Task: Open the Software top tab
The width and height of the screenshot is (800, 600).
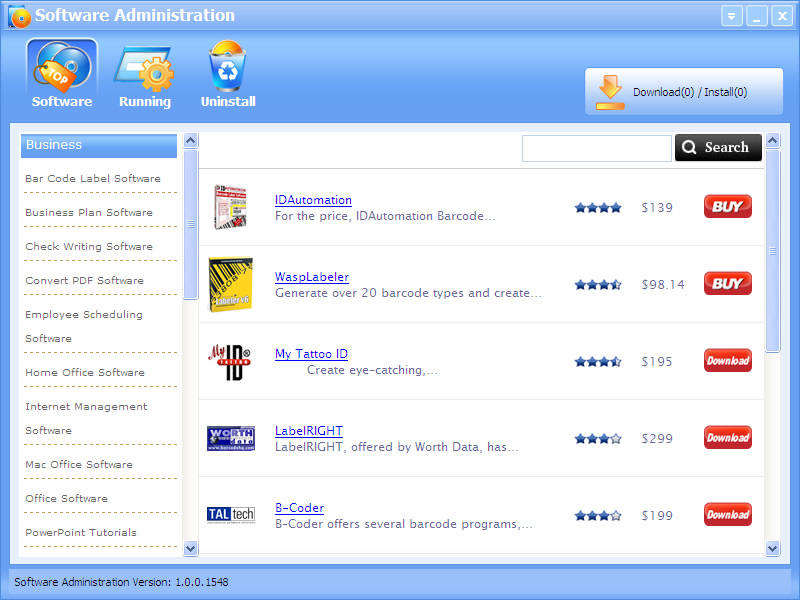Action: (62, 74)
